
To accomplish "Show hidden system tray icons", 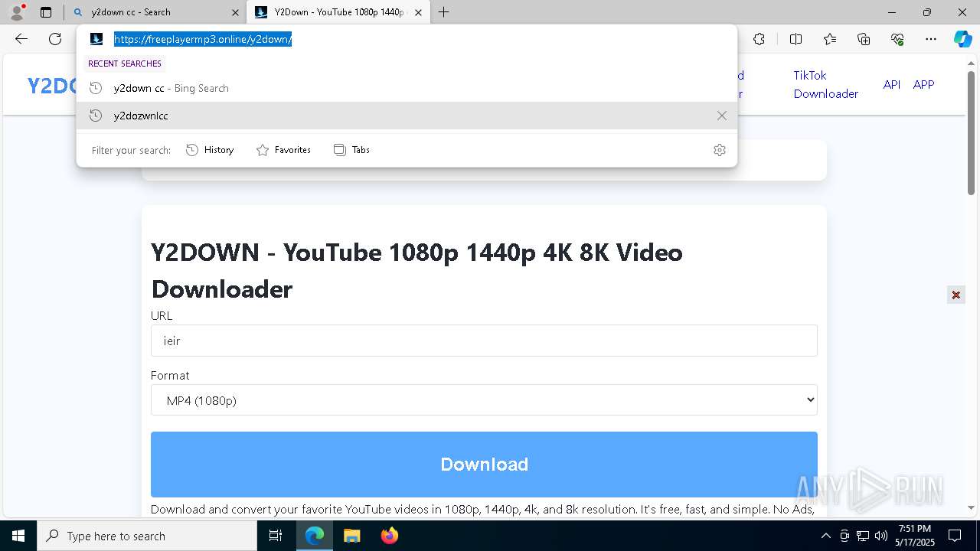I will tap(825, 536).
